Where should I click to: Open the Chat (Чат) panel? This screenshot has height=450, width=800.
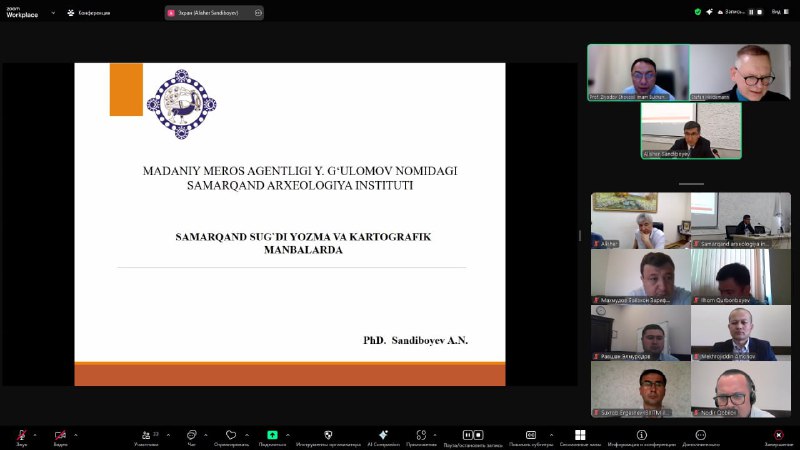(x=191, y=437)
